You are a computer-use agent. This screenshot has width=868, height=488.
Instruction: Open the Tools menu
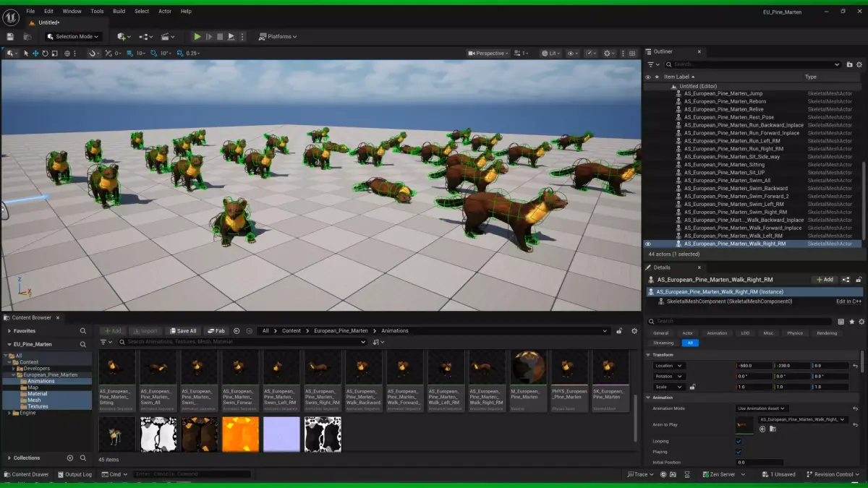point(97,11)
